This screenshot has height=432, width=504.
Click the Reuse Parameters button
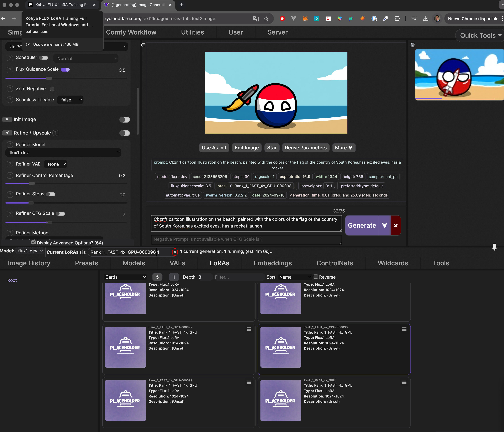click(x=305, y=148)
